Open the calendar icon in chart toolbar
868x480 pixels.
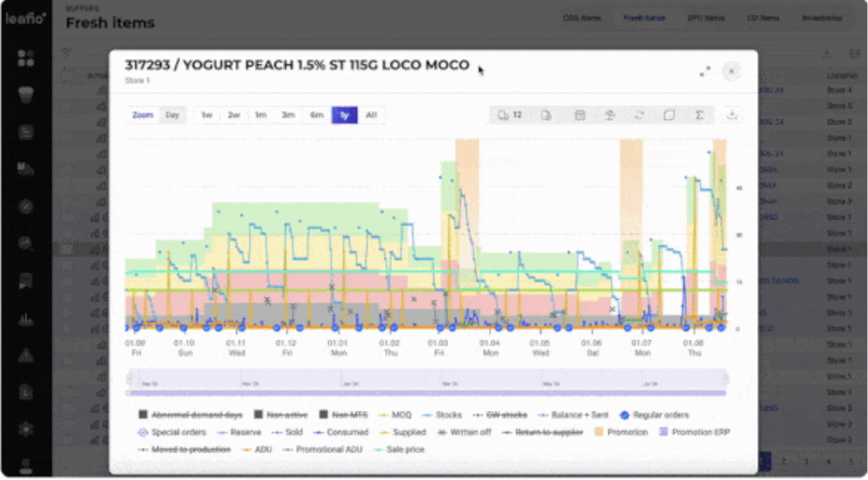(579, 115)
